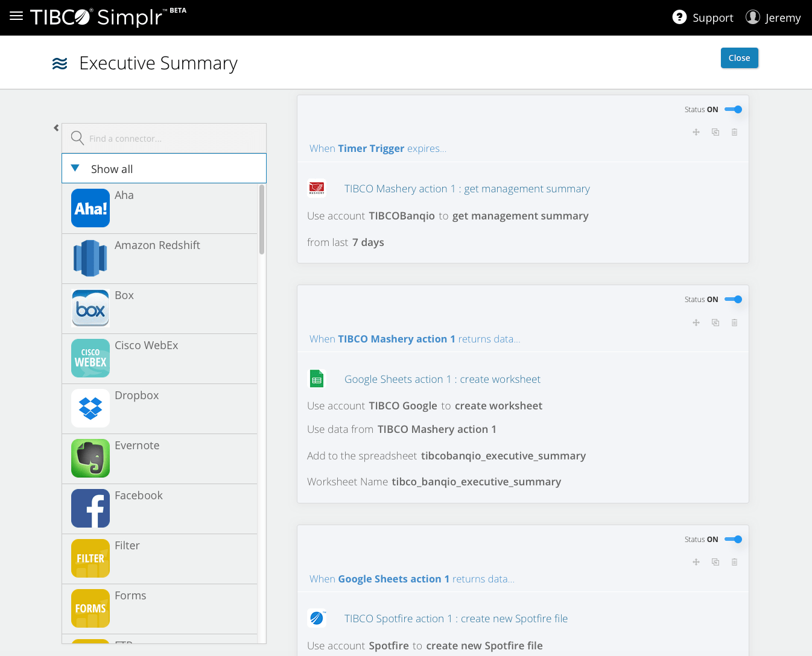Focus the Find a connector field
Image resolution: width=812 pixels, height=656 pixels.
(x=164, y=138)
